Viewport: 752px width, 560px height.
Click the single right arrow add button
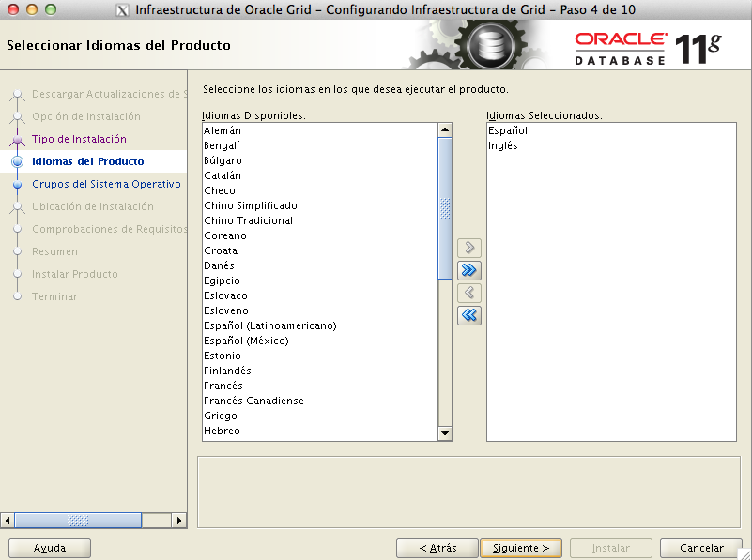469,248
